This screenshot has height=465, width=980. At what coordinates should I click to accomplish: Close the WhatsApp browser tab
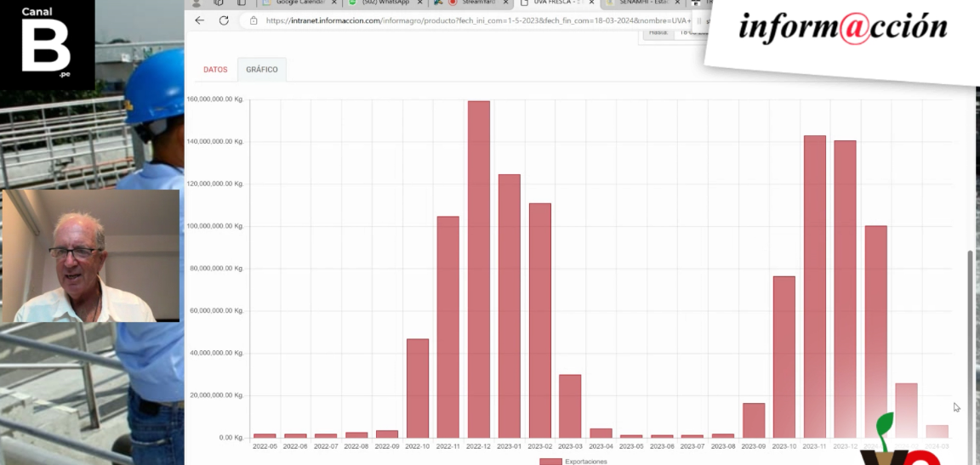[420, 3]
